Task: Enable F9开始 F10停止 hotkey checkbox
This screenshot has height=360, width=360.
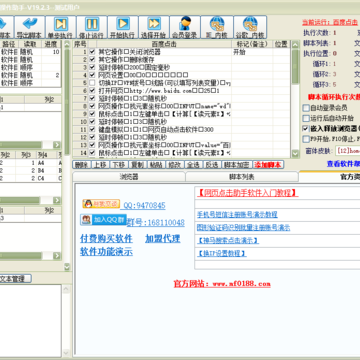Action: [x=306, y=139]
